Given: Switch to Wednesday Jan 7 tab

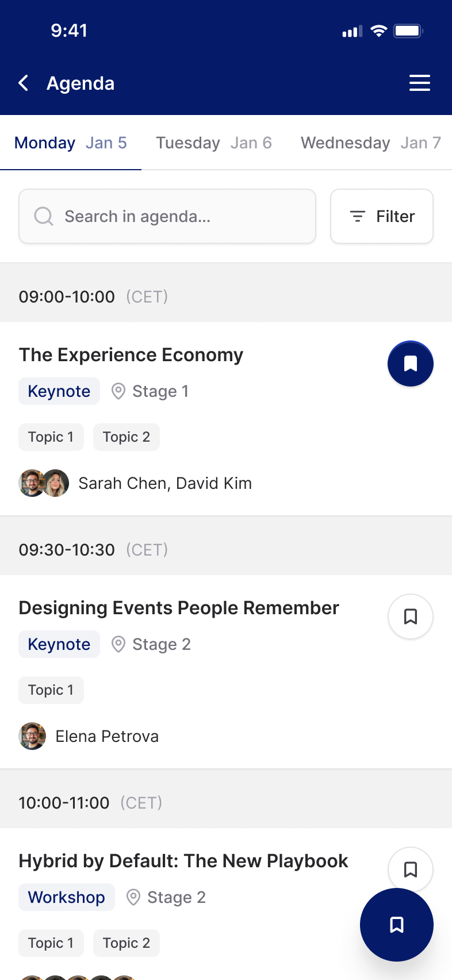Looking at the screenshot, I should (x=371, y=143).
